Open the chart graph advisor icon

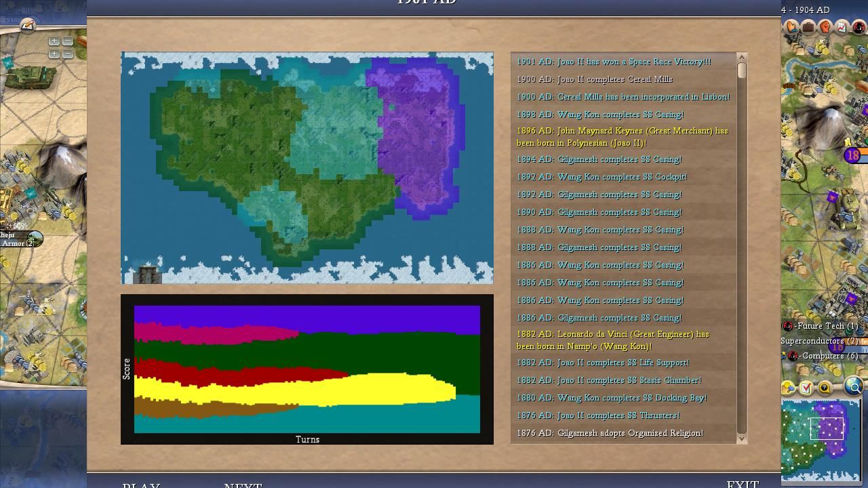(x=842, y=27)
